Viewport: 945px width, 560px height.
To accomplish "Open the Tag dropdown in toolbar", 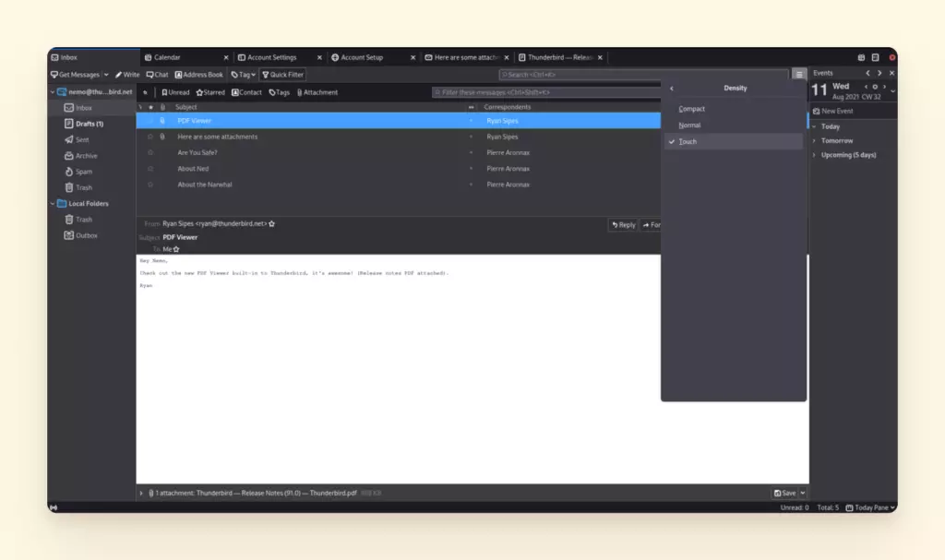I will coord(244,75).
